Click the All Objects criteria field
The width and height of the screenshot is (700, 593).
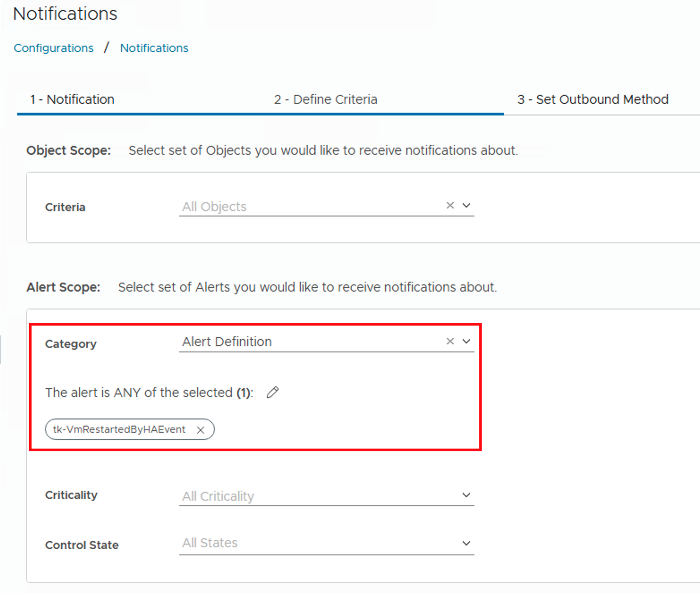point(309,207)
